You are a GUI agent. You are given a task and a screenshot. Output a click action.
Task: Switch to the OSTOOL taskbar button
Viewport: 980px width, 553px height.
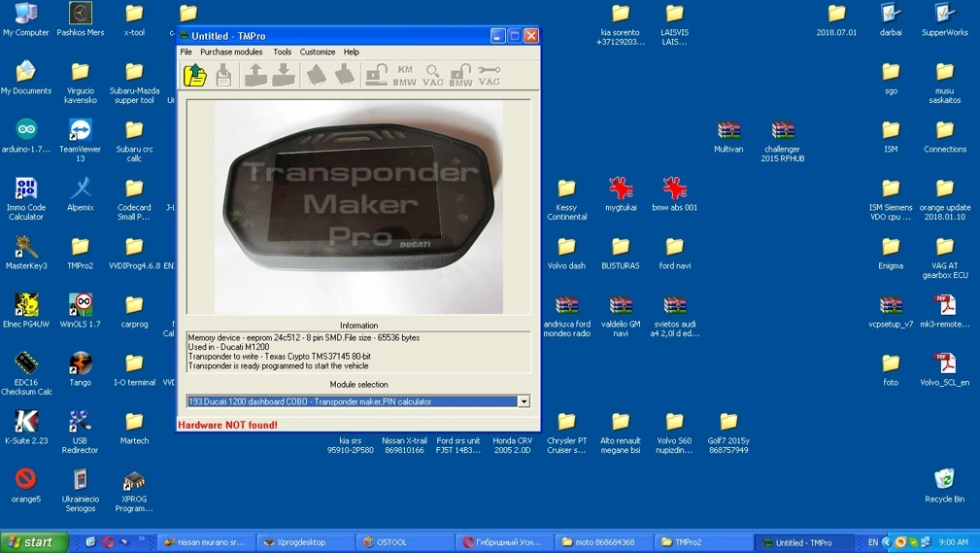coord(404,542)
